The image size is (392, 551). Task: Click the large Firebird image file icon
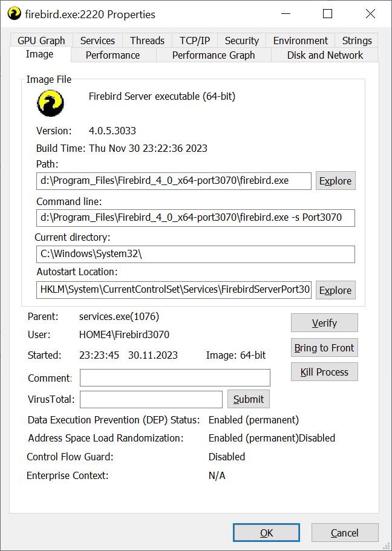pyautogui.click(x=51, y=103)
